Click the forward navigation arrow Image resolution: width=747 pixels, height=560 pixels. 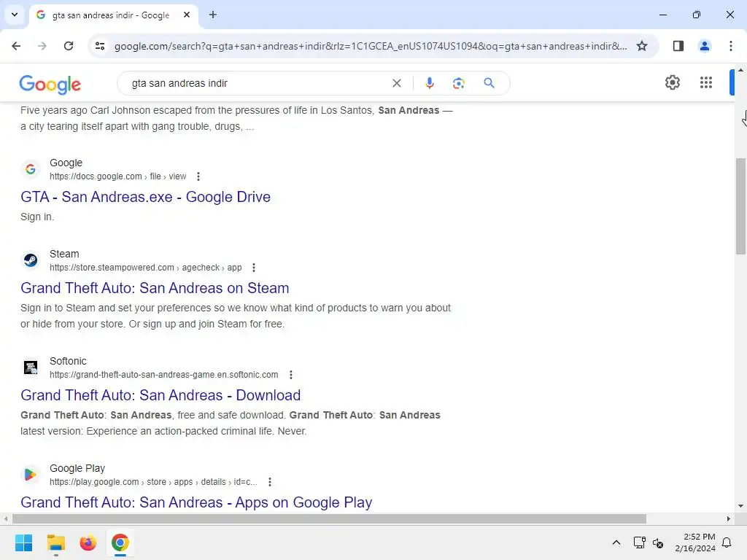(42, 46)
